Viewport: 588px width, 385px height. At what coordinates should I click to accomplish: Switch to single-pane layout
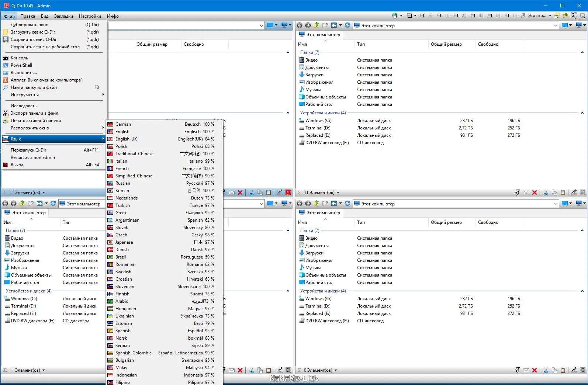click(x=515, y=15)
